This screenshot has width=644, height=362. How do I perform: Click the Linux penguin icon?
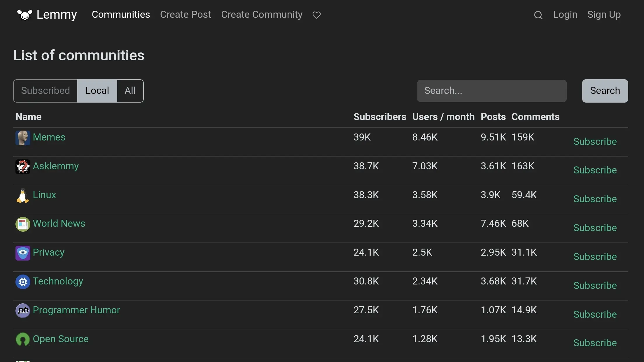23,196
